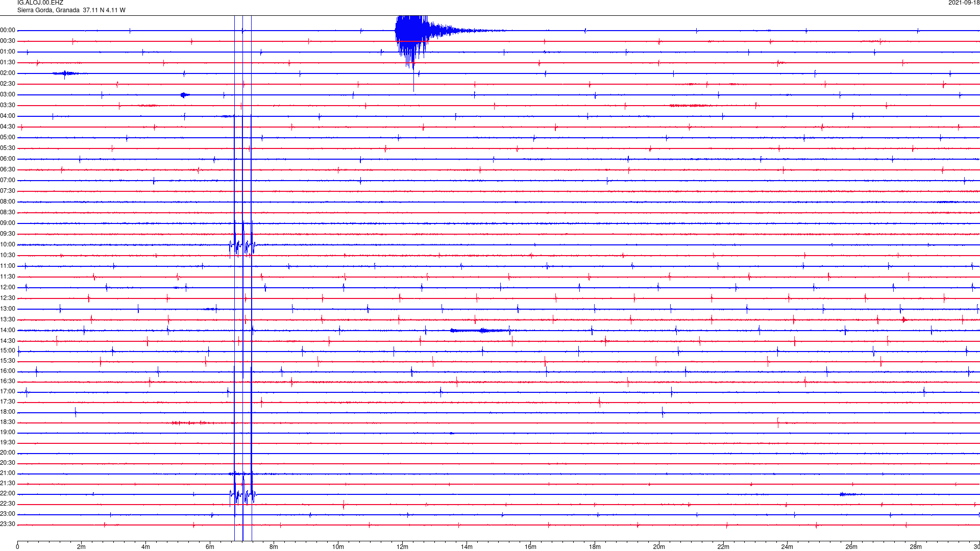The height and width of the screenshot is (551, 980).
Task: Click the low-amplitude tremor on 03:30 trace
Action: pyautogui.click(x=690, y=106)
